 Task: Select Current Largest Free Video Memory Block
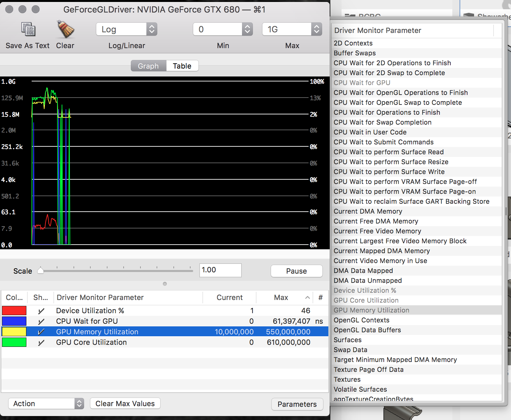tap(417, 241)
